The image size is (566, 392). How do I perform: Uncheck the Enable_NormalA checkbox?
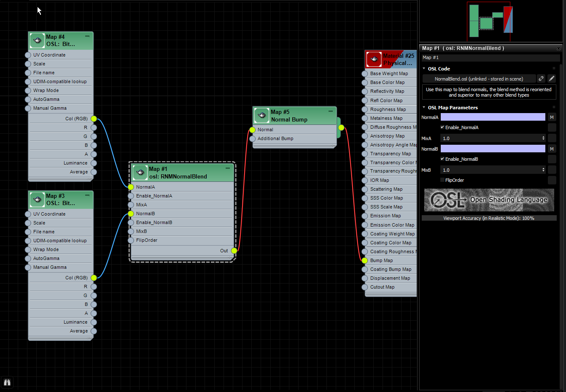(x=443, y=127)
